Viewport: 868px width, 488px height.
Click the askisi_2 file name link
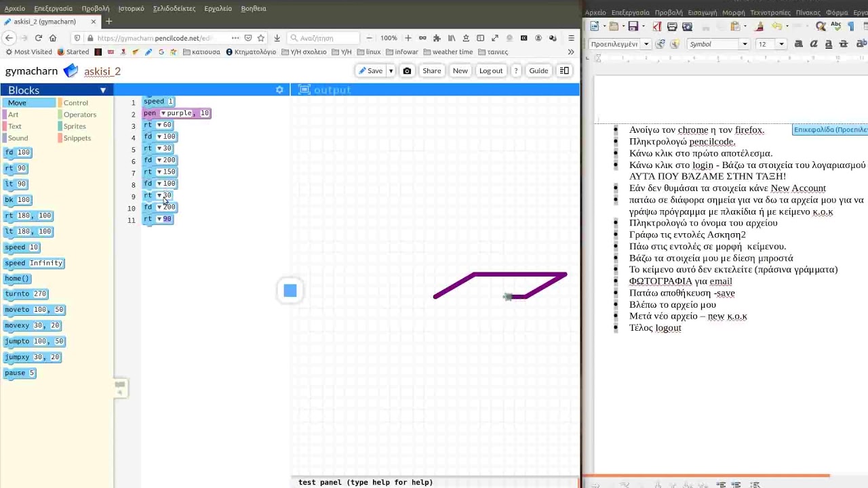click(x=102, y=71)
